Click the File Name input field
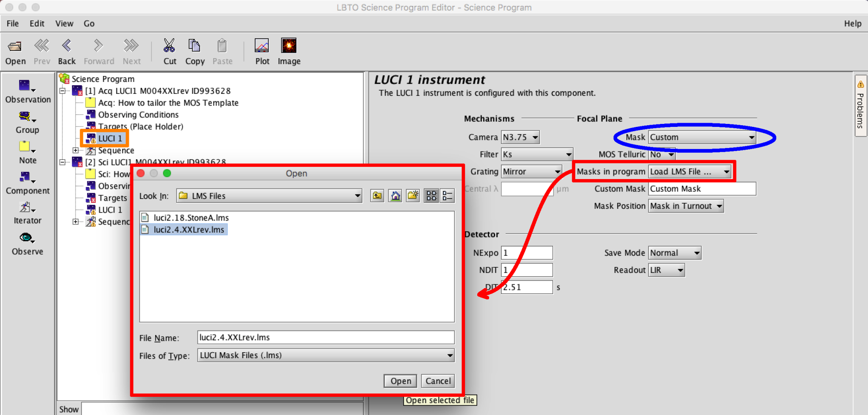The image size is (868, 415). [x=325, y=337]
